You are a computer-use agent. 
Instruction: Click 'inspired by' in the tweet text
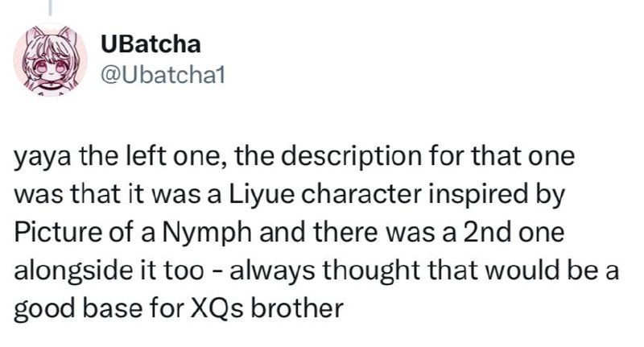497,196
